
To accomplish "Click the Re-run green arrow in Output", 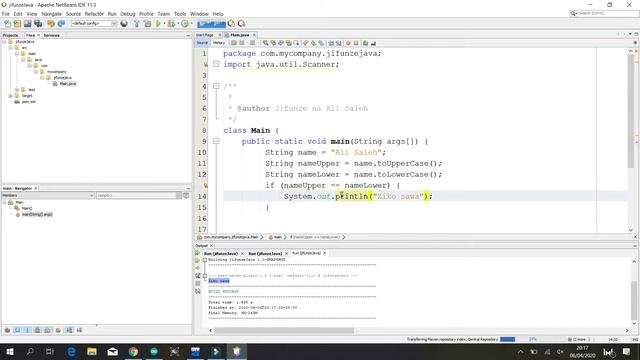I will coord(198,253).
